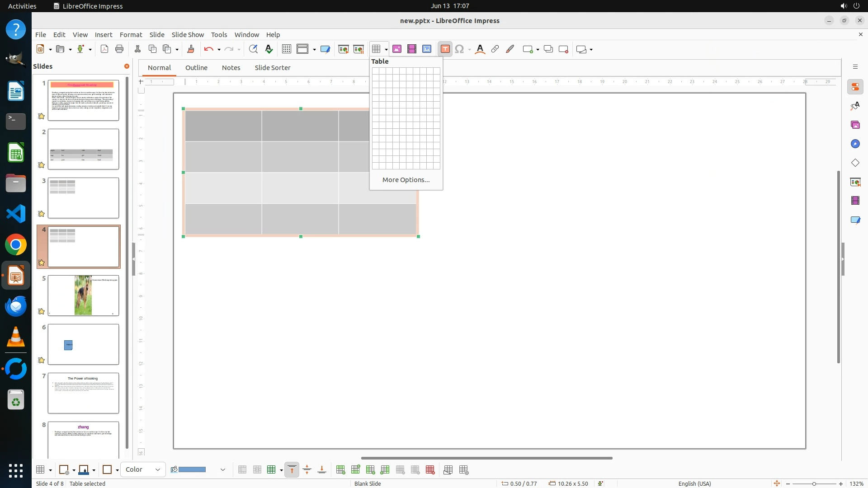Click the Insert Chart icon
Viewport: 868px width, 488px height.
(x=426, y=49)
